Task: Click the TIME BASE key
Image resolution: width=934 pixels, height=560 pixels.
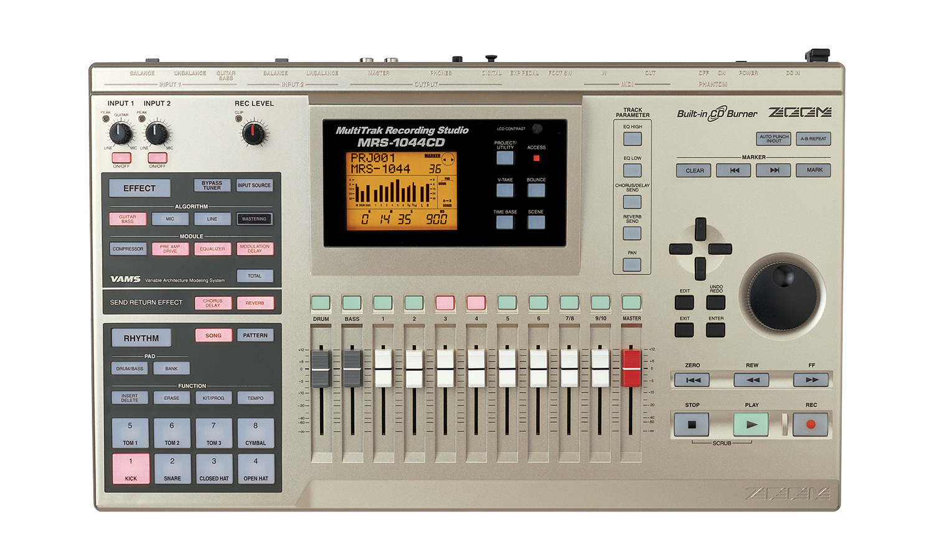Action: (x=505, y=222)
